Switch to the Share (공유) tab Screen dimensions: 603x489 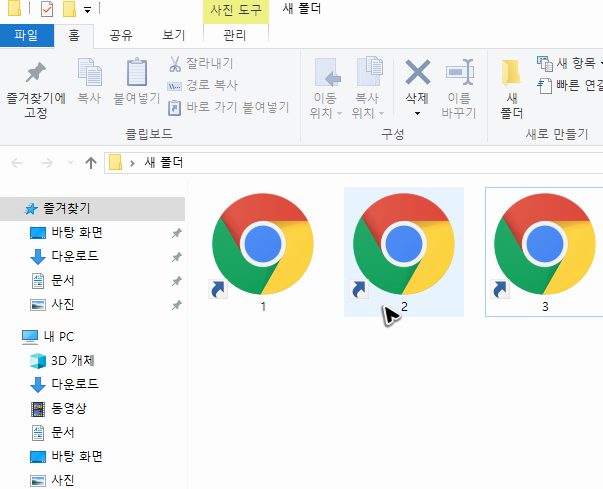coord(121,36)
